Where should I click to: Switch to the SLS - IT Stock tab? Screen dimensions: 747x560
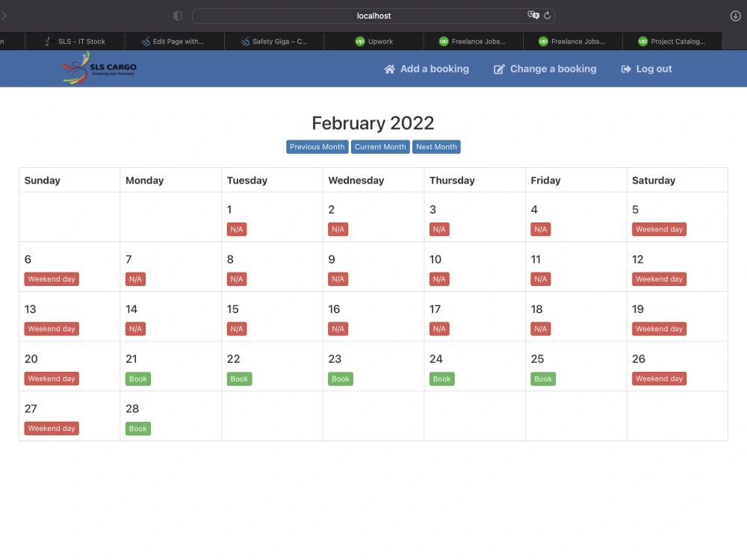(x=75, y=41)
